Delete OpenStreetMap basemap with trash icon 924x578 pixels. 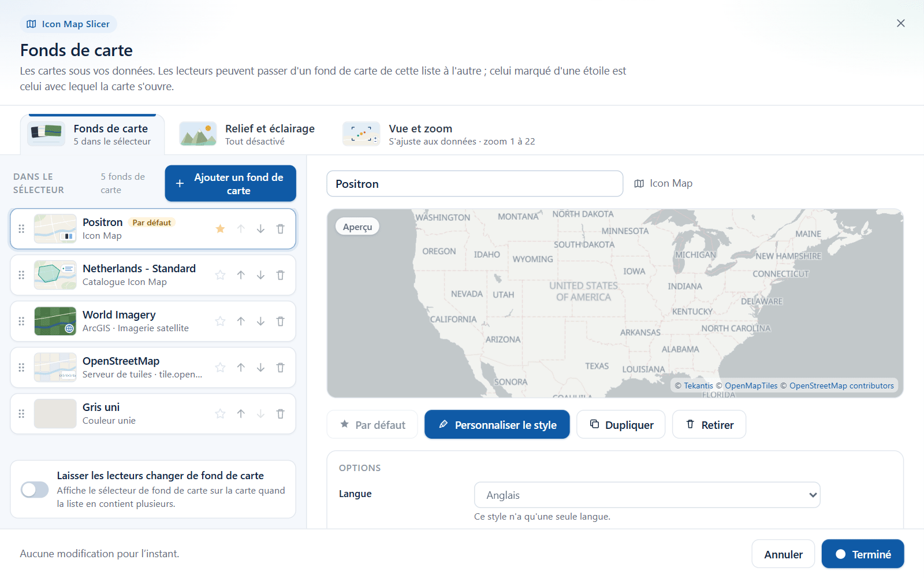(x=280, y=368)
